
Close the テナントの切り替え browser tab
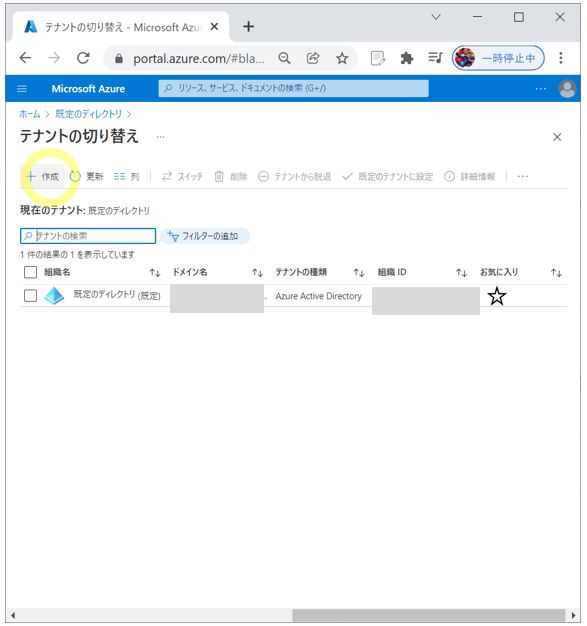(214, 27)
